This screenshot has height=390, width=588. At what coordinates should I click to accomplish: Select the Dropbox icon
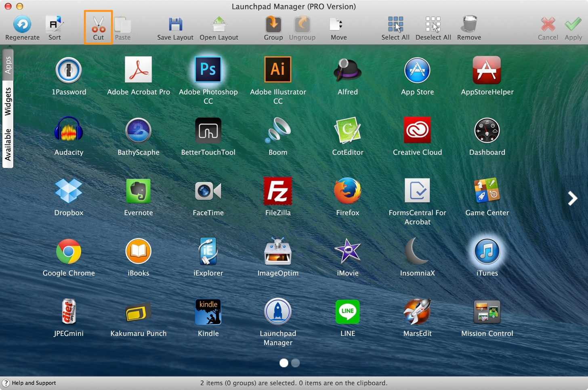pos(69,191)
